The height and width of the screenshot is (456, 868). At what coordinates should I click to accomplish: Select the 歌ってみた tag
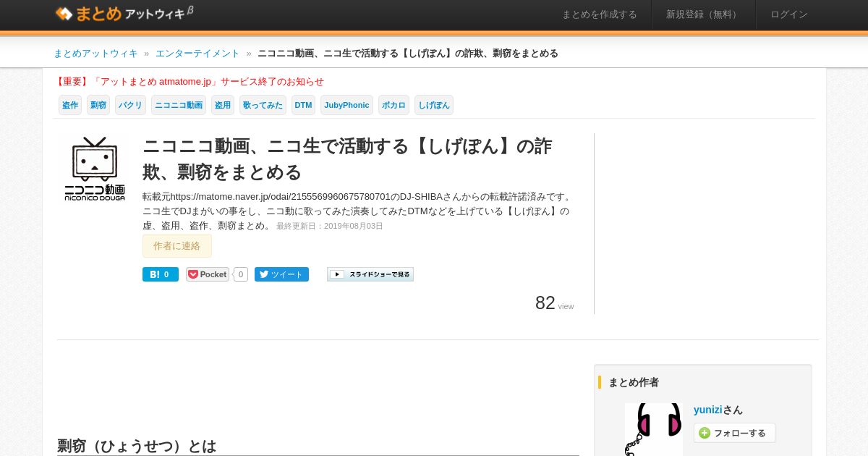coord(263,105)
